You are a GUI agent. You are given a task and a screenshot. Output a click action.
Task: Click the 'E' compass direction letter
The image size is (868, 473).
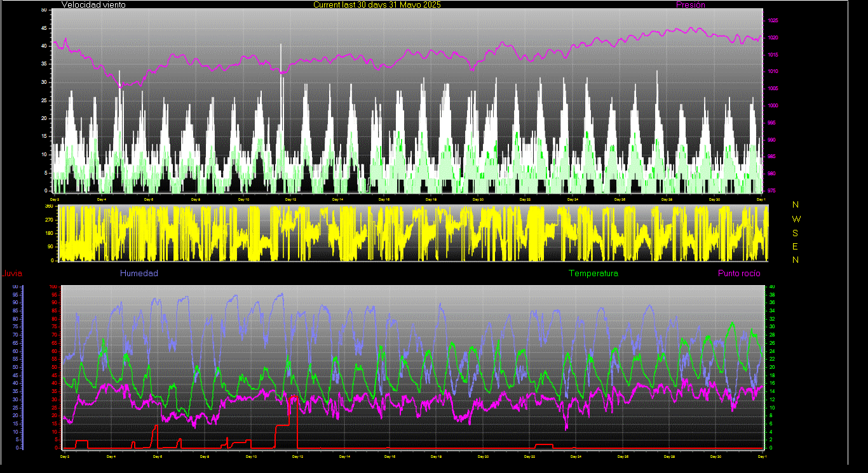click(796, 246)
